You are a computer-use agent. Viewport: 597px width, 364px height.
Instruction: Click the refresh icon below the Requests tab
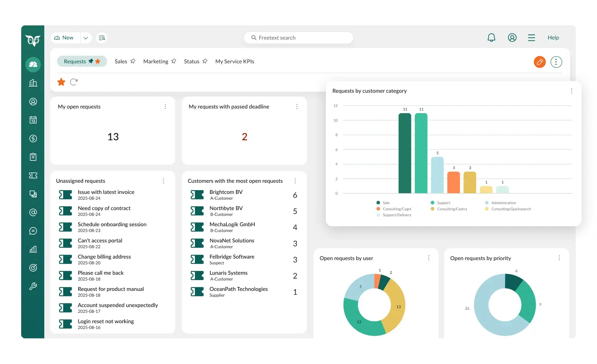(73, 82)
